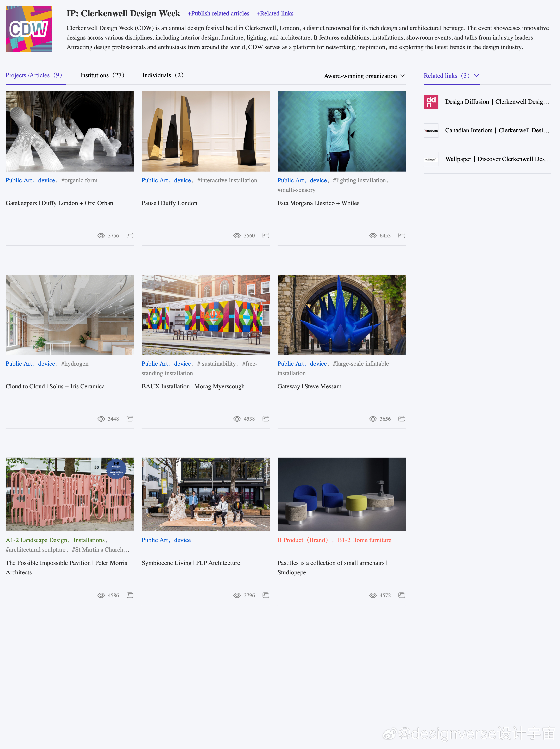Viewport: 560px width, 749px height.
Task: Click Gateway blue inflatable thumbnail
Action: point(341,315)
